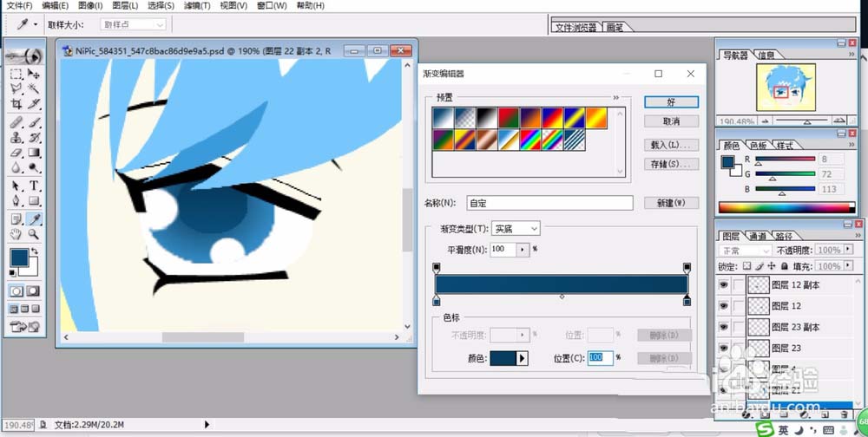Open the 填充 fill slider arrow
Image resolution: width=868 pixels, height=437 pixels.
tap(849, 266)
